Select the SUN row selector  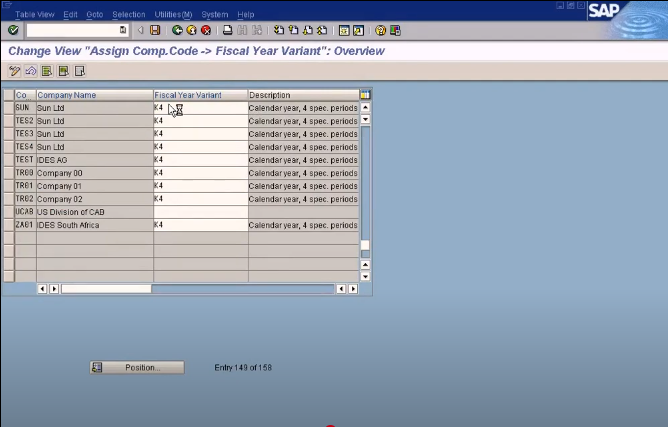pos(9,108)
